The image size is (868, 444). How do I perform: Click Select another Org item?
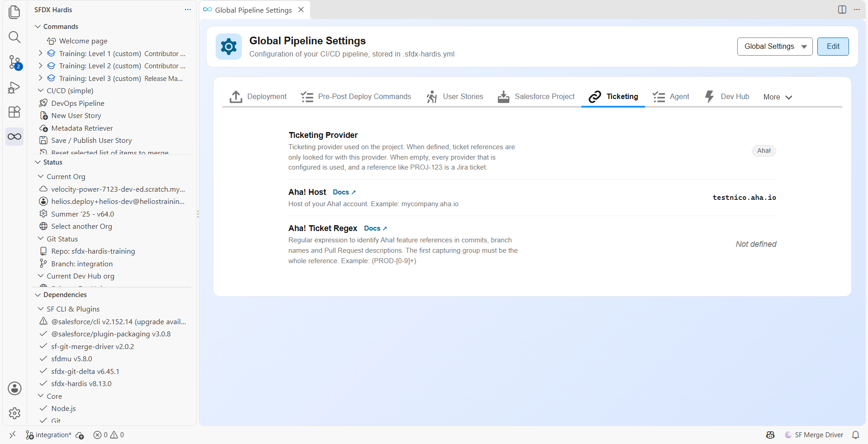pyautogui.click(x=81, y=227)
